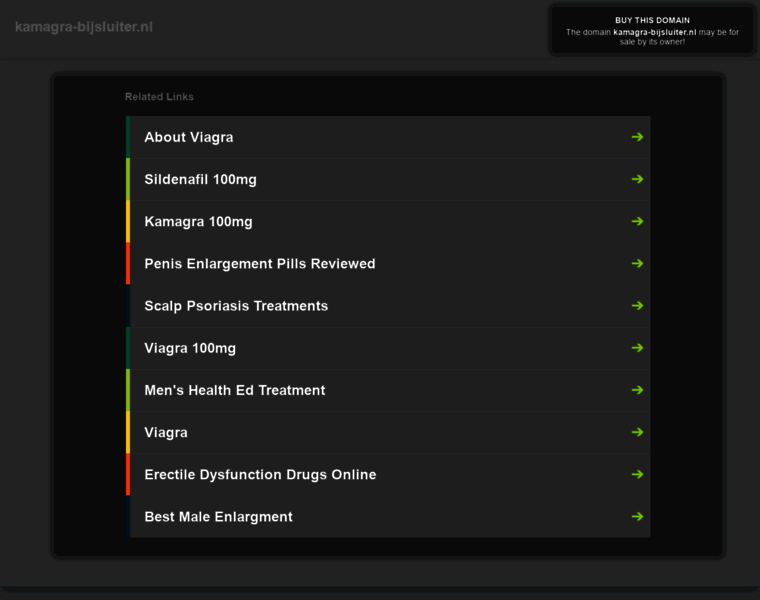Image resolution: width=760 pixels, height=600 pixels.
Task: Click the Buy This Domain box
Action: pyautogui.click(x=652, y=31)
